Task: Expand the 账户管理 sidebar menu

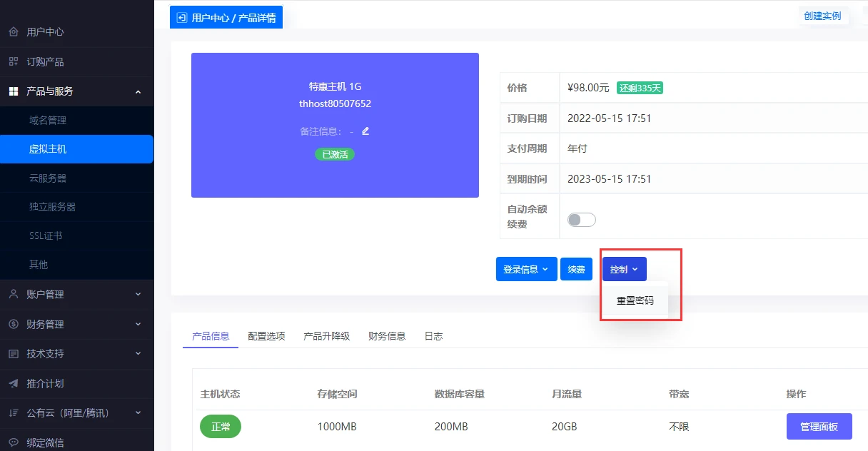Action: [x=76, y=295]
